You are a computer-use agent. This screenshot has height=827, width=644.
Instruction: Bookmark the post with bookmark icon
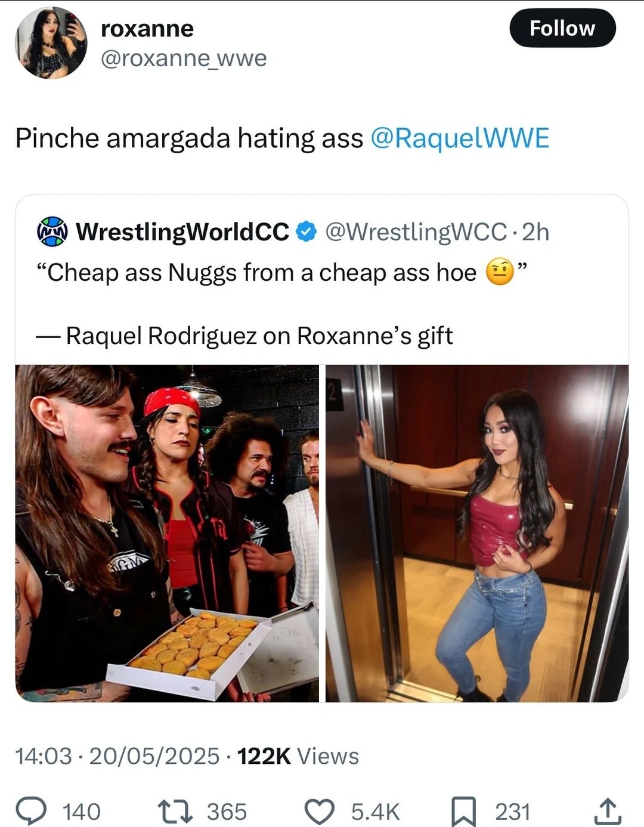463,811
